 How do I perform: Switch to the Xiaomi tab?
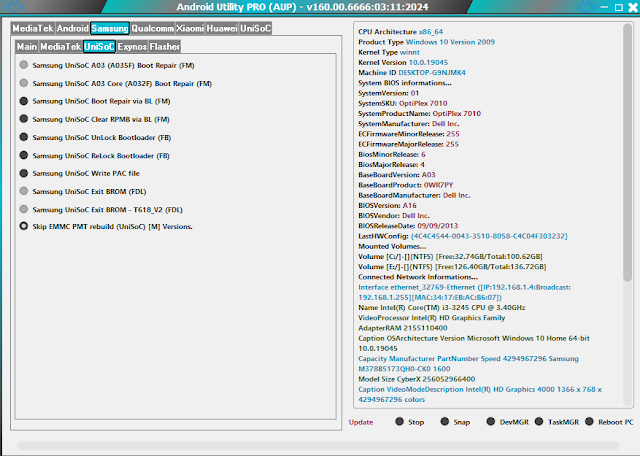point(190,28)
